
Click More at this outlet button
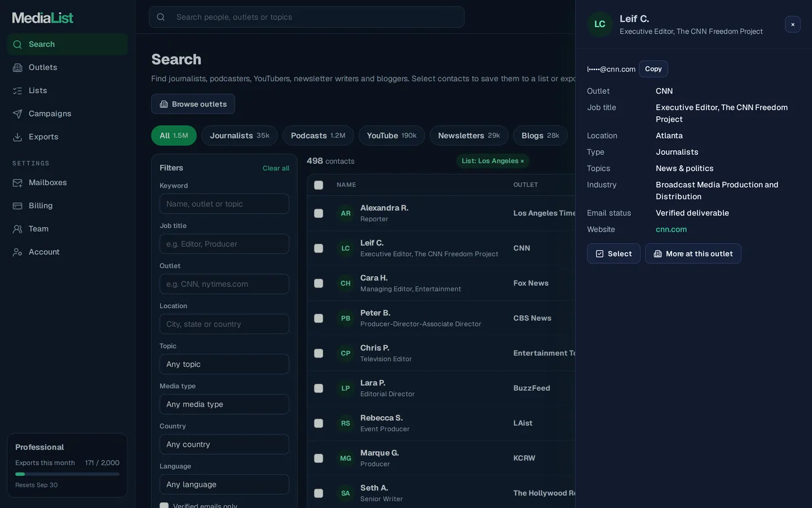coord(693,253)
